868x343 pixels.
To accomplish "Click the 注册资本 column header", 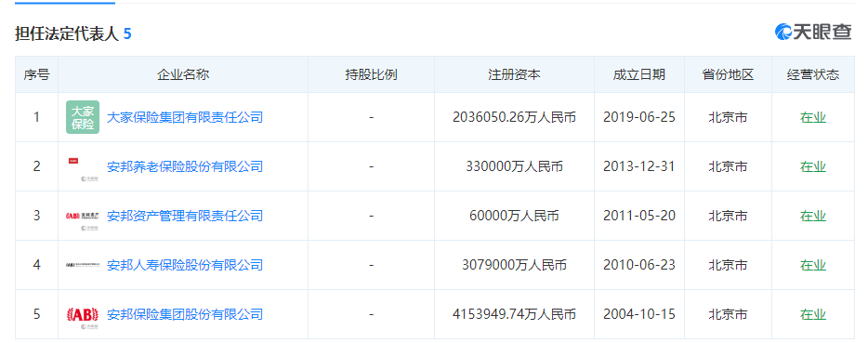I will point(514,74).
